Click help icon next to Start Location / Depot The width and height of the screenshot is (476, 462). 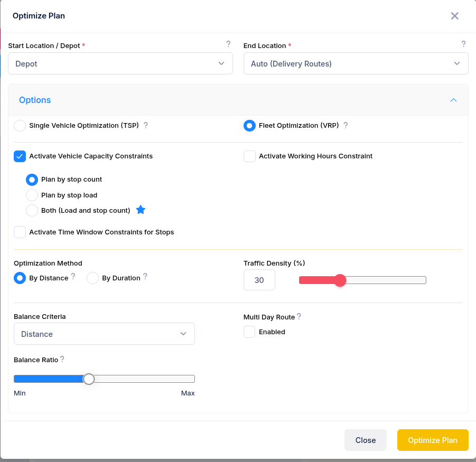pos(228,44)
